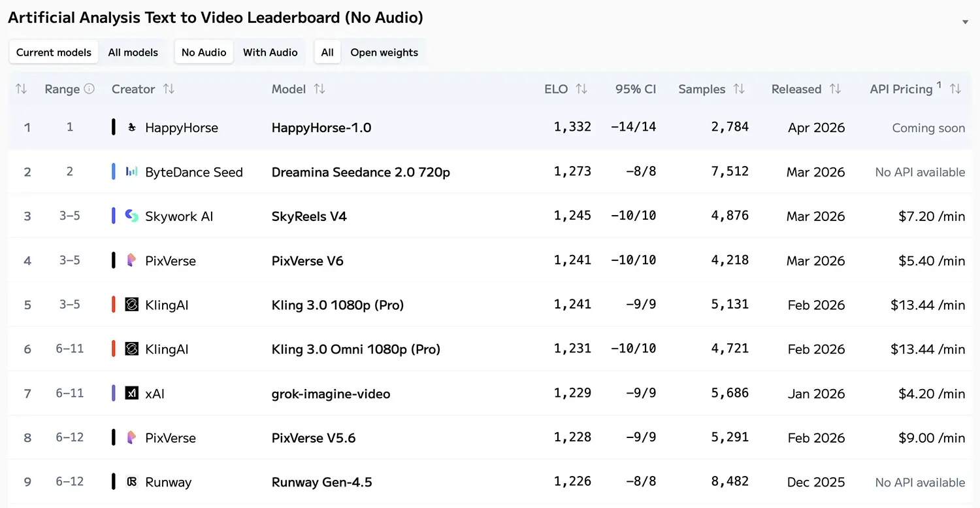Sort by API Pricing column arrows
980x508 pixels.
[x=955, y=89]
